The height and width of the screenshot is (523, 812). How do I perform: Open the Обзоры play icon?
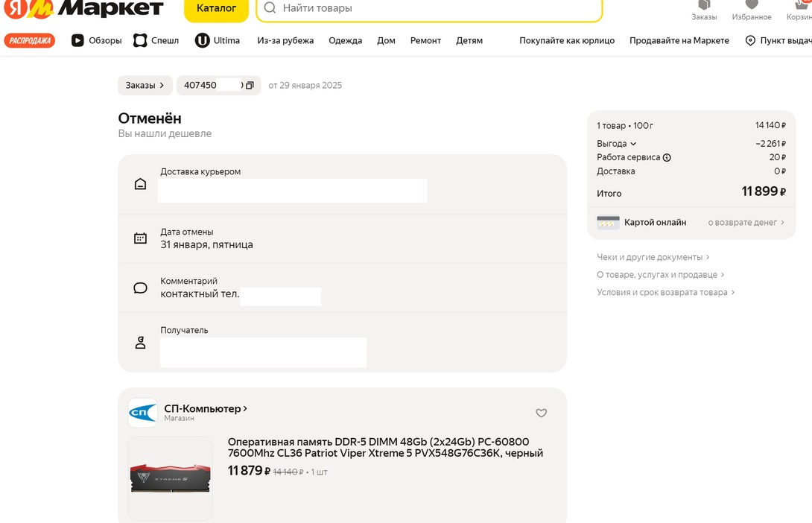coord(77,40)
